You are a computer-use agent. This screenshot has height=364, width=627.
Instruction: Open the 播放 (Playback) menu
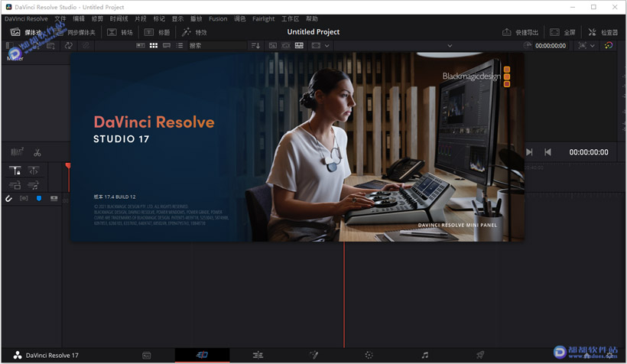(x=196, y=19)
